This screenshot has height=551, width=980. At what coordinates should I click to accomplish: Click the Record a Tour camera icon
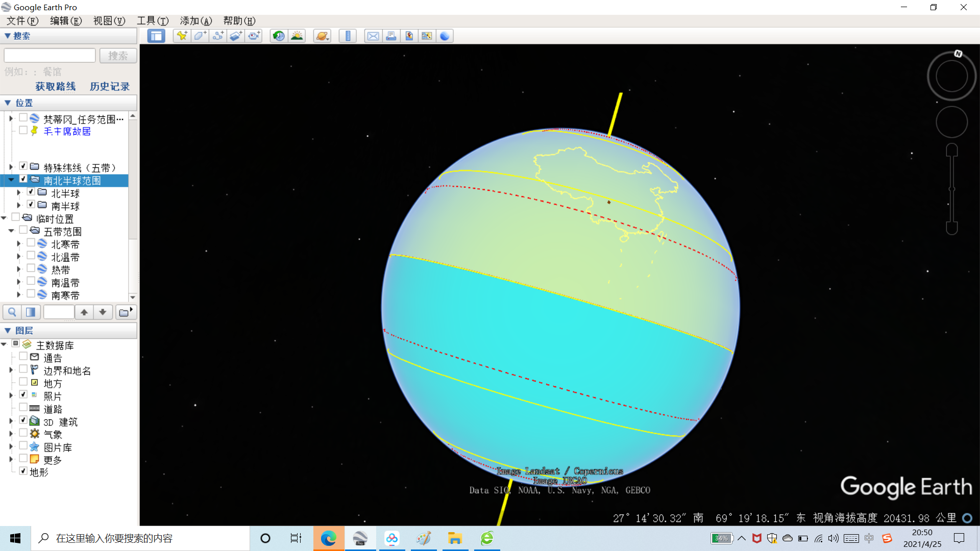254,36
